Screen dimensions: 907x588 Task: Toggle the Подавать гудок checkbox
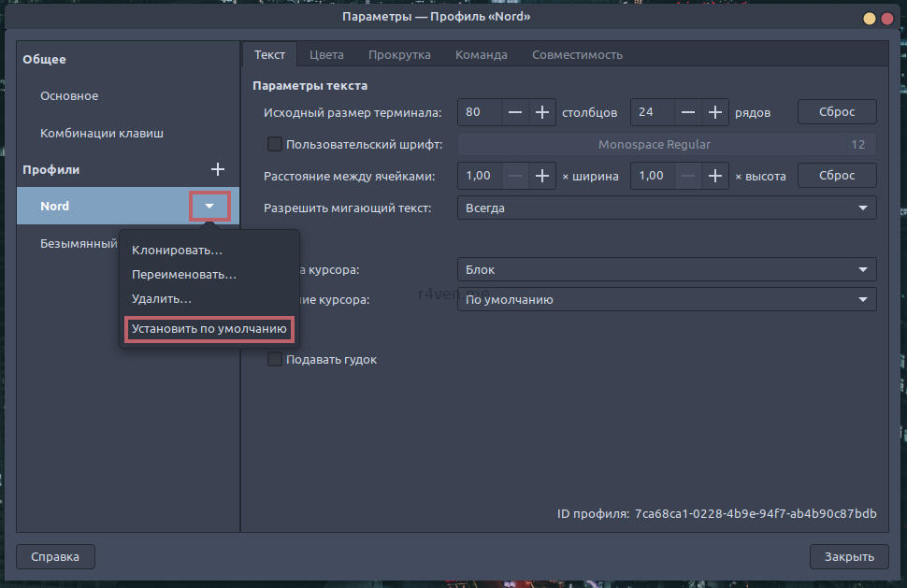point(275,360)
